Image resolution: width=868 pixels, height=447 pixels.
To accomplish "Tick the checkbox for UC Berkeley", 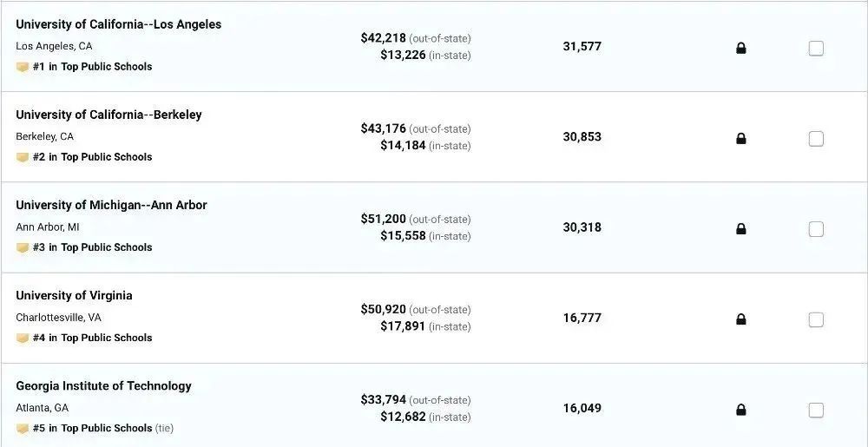I will point(816,139).
